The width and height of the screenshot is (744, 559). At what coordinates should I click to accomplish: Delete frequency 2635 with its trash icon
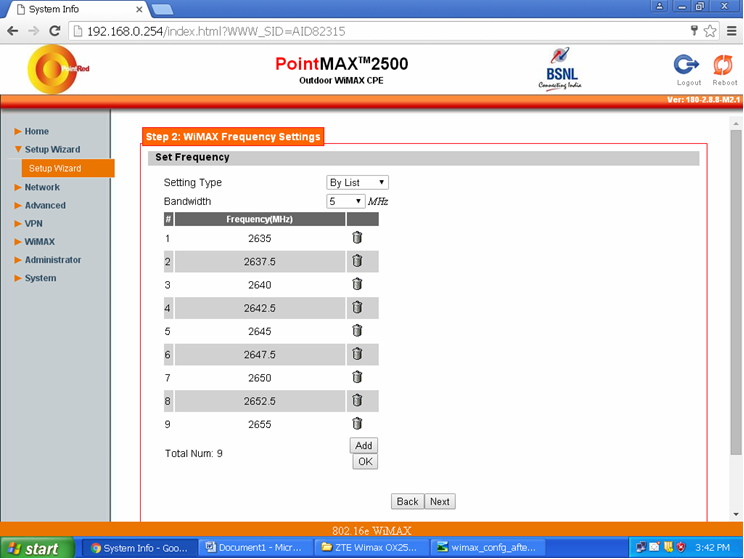[357, 237]
